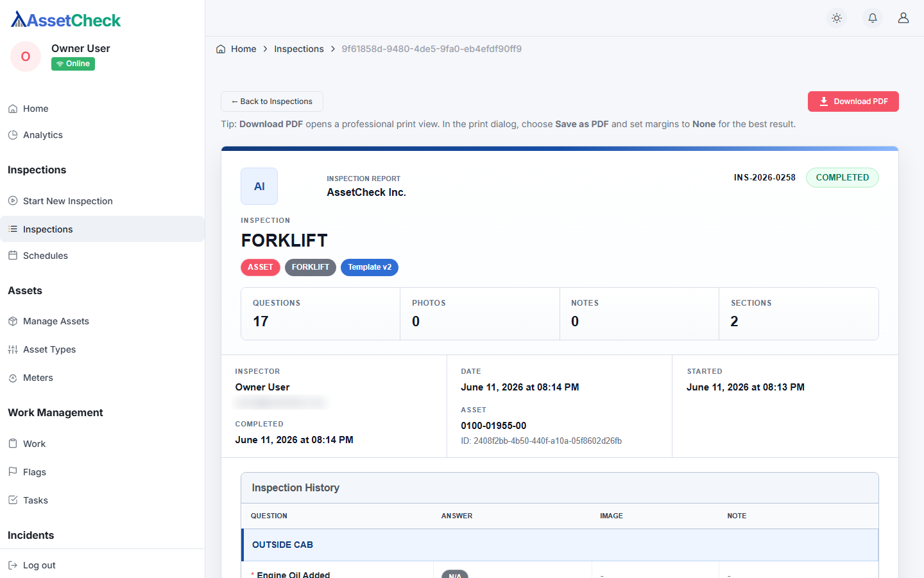Click asset number 0100-01955-00

493,426
